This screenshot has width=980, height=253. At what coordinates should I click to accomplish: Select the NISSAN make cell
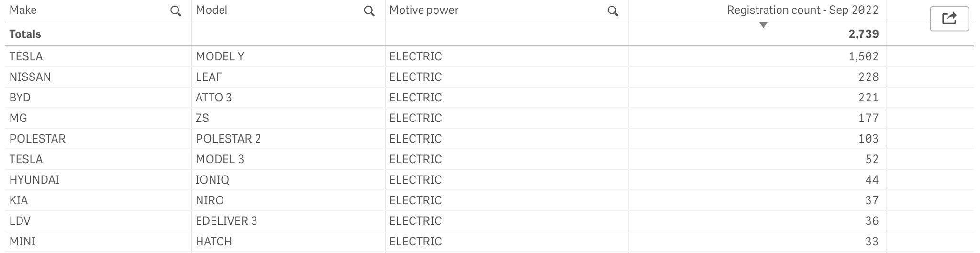[x=30, y=77]
